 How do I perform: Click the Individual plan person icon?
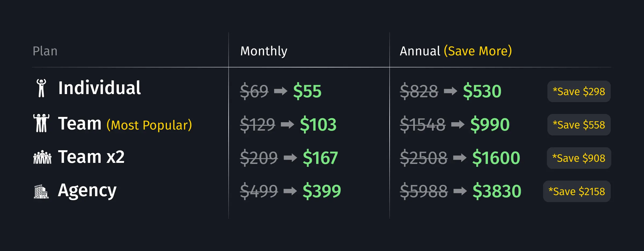pos(41,88)
